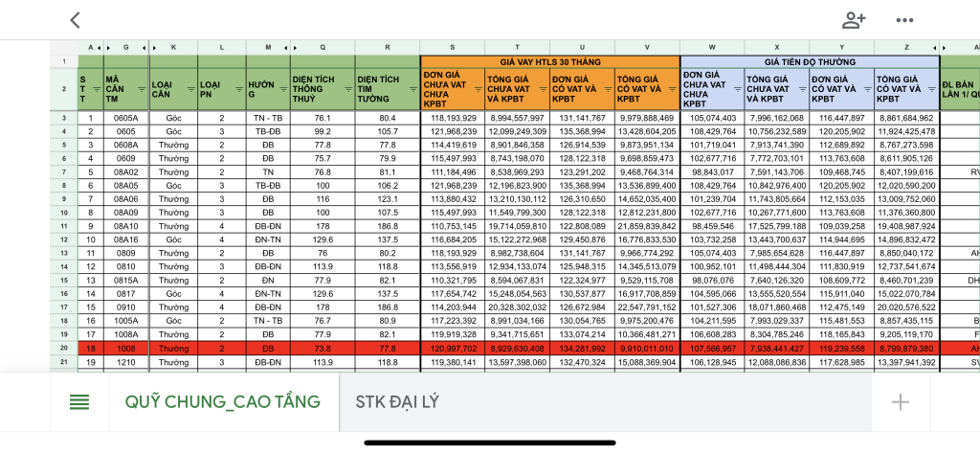The height and width of the screenshot is (454, 980).
Task: Select column R header
Action: 388,48
